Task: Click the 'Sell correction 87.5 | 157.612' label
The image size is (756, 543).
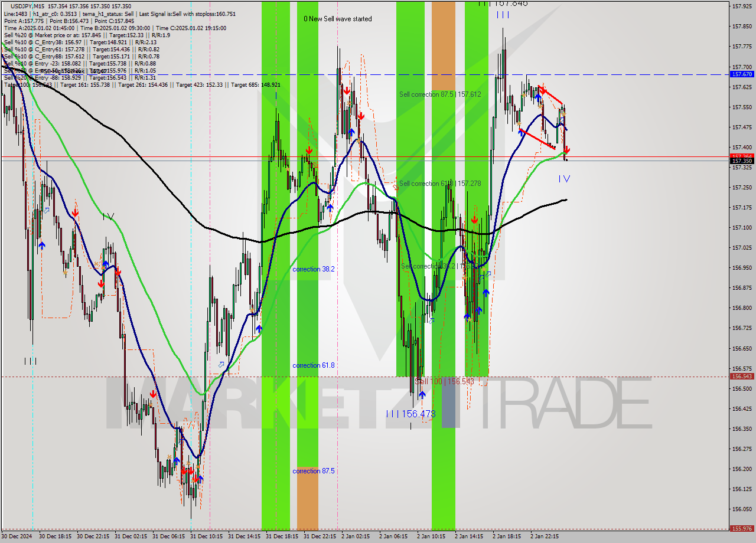Action: pyautogui.click(x=440, y=94)
